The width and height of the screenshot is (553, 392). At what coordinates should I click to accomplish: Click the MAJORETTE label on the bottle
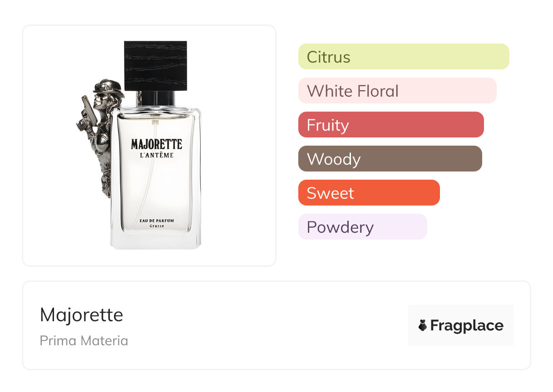coord(156,144)
